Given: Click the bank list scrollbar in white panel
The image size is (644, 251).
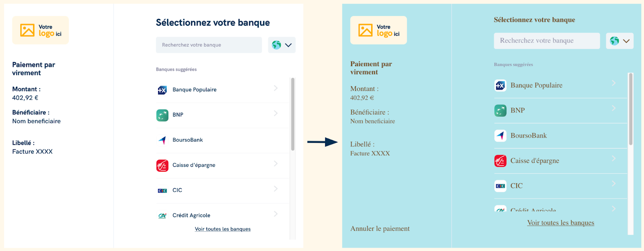Looking at the screenshot, I should pos(293,114).
